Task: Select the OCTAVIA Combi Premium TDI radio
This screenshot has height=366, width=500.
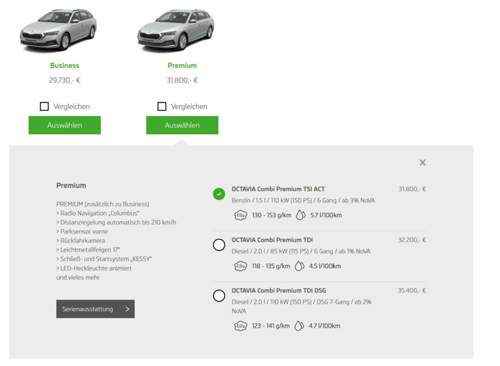Action: coord(219,245)
